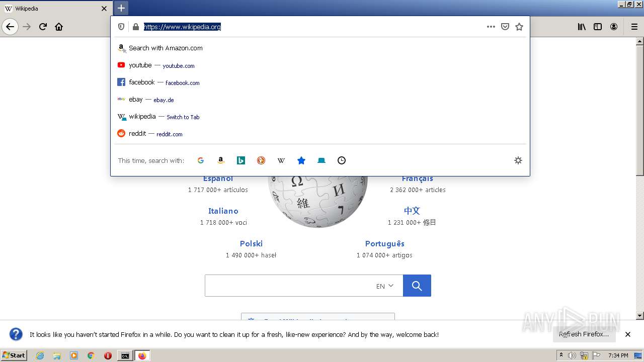Open the Firefox hamburger menu
This screenshot has width=644, height=362.
[x=634, y=27]
